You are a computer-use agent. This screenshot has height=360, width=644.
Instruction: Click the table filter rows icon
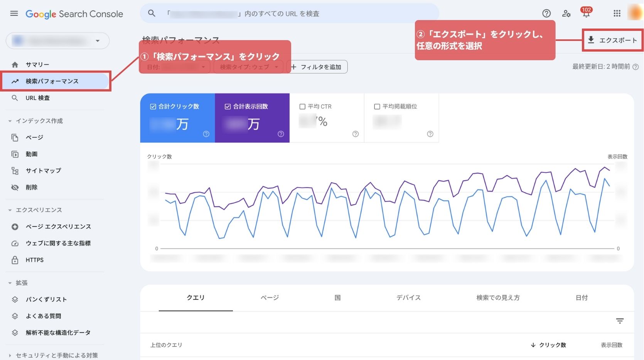coord(620,321)
